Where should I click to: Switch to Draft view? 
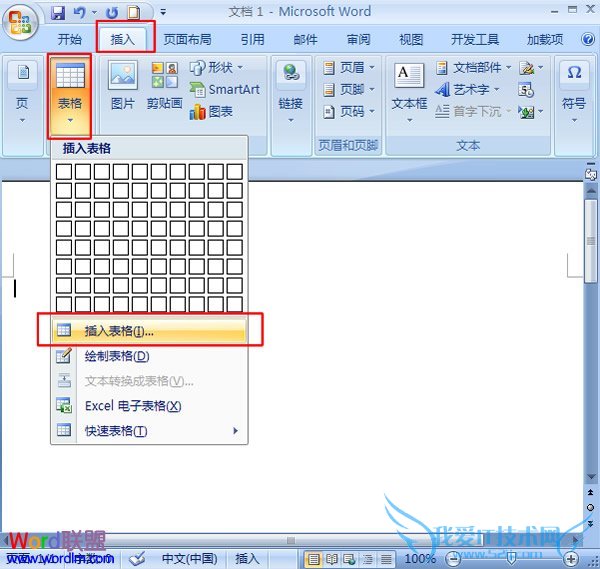coord(386,559)
